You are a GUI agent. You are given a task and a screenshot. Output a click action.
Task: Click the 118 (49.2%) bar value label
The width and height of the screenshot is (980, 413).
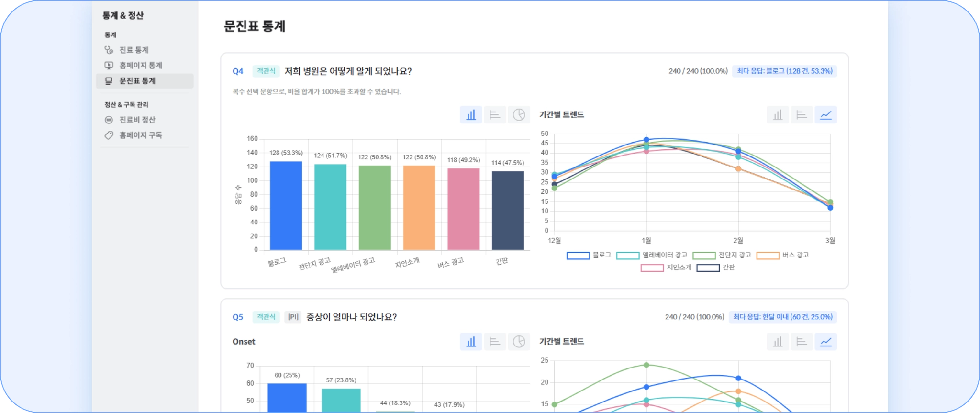pos(464,160)
